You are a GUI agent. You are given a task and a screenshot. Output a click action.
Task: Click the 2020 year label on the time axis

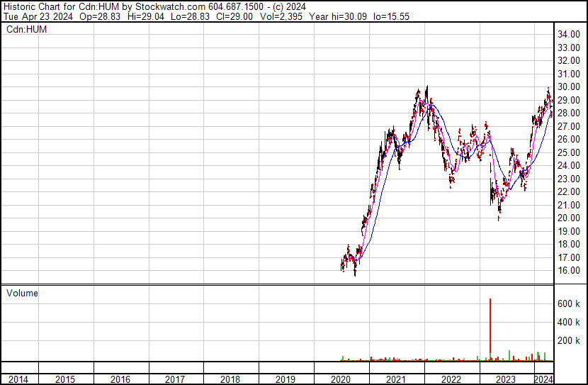[x=340, y=379]
